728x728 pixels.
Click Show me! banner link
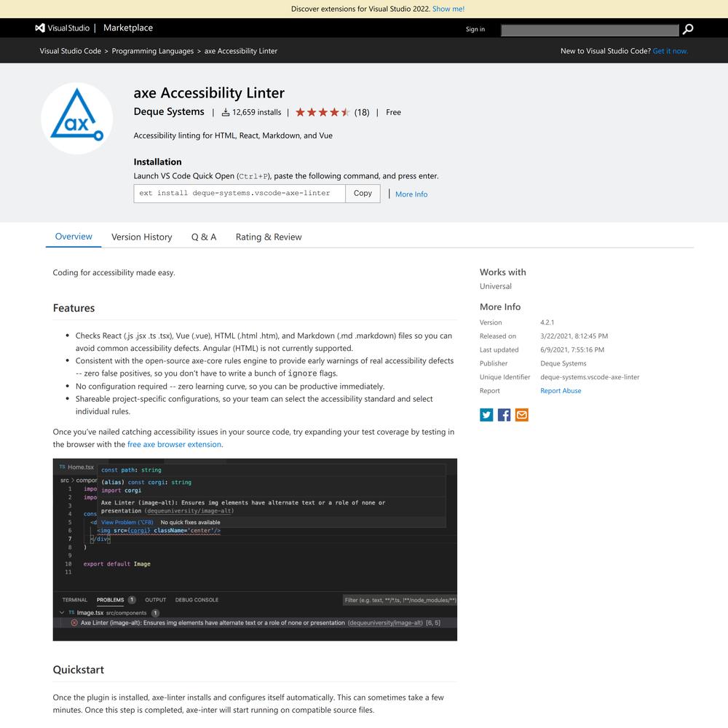(448, 9)
